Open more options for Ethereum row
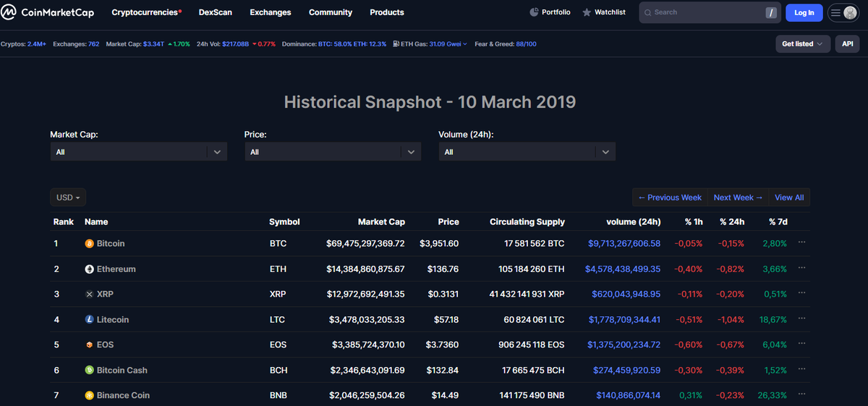The width and height of the screenshot is (868, 406). coord(801,268)
